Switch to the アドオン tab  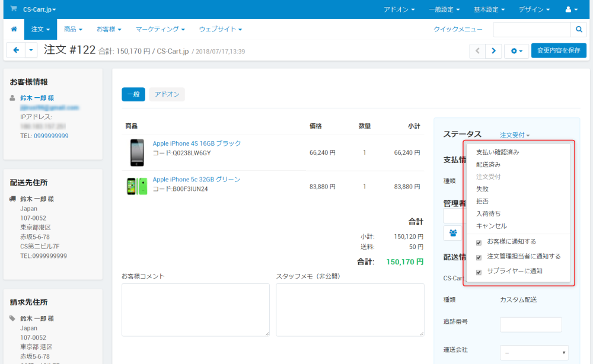pyautogui.click(x=167, y=94)
